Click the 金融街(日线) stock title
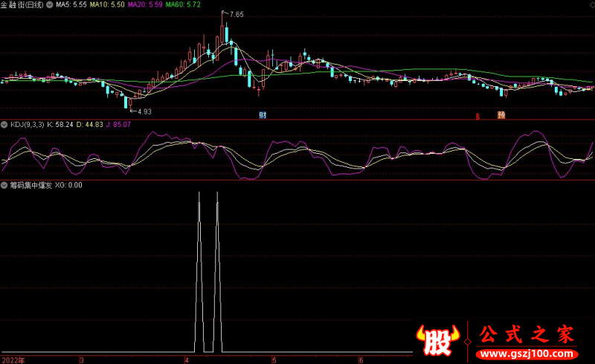Screen dimensions: 595x364 tap(22, 4)
